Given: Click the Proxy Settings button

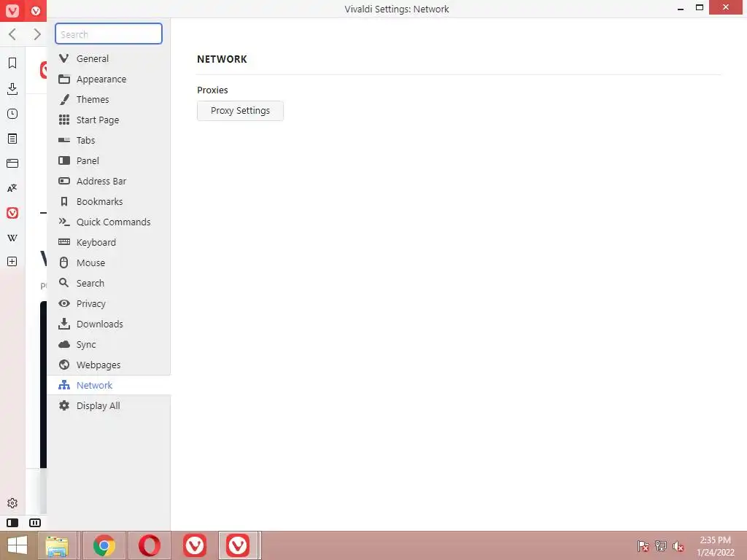Looking at the screenshot, I should pyautogui.click(x=240, y=111).
